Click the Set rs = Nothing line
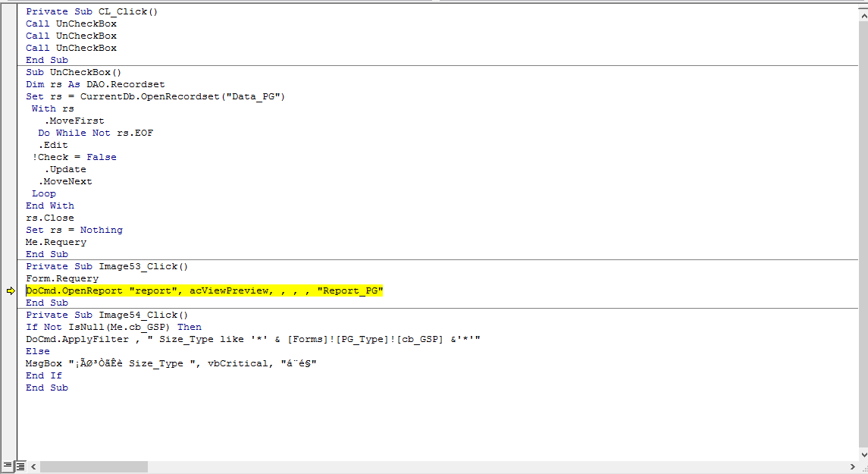Image resolution: width=868 pixels, height=474 pixels. pyautogui.click(x=74, y=230)
